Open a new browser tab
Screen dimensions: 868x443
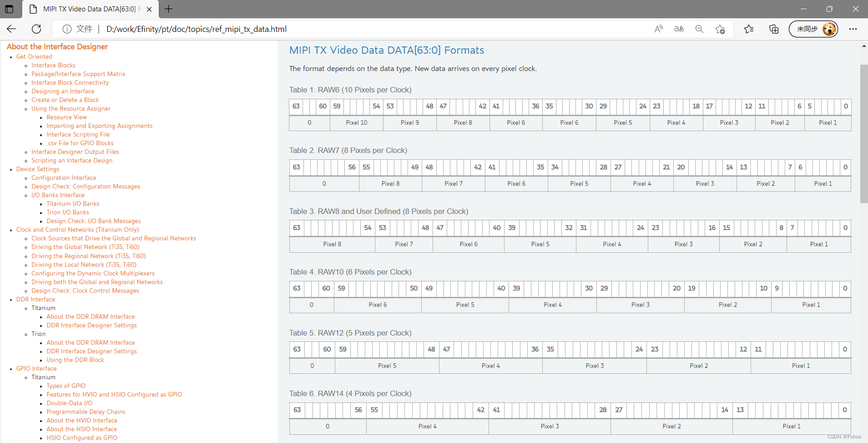(x=168, y=9)
